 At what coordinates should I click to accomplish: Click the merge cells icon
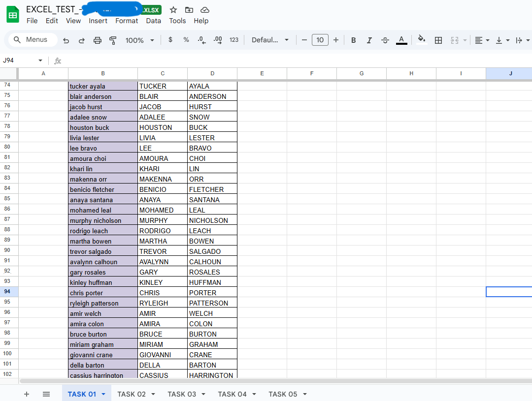[x=455, y=40]
